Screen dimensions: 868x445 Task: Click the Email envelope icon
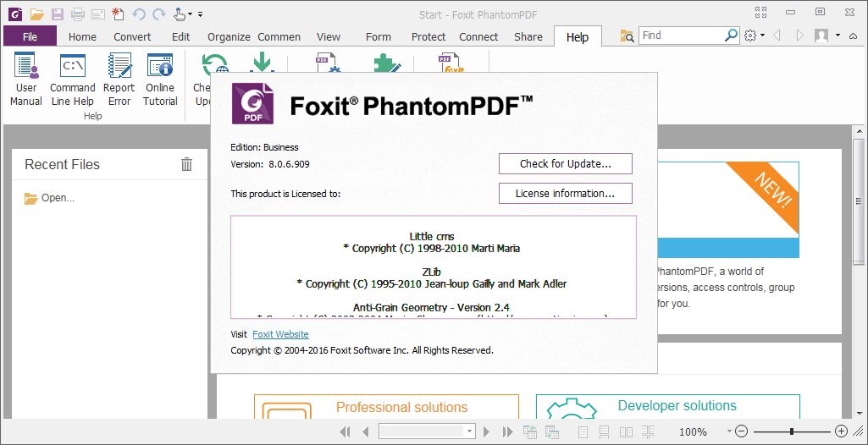click(x=98, y=14)
